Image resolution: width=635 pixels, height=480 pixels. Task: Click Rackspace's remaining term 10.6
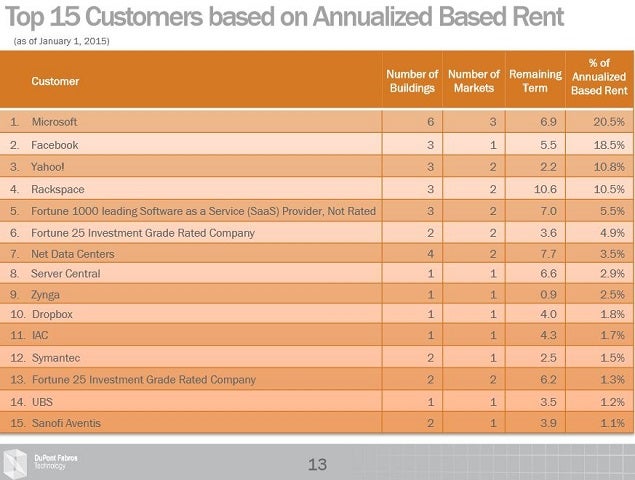coord(546,189)
